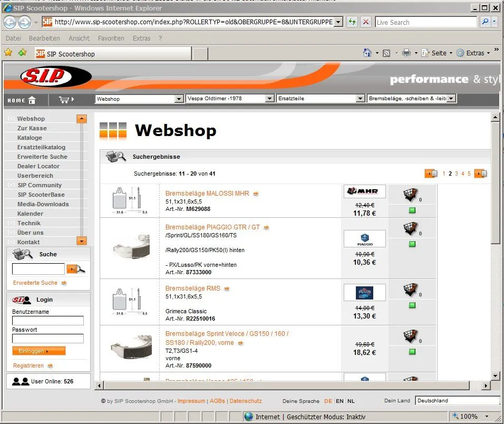Add Bremsbeläge MALOSSI MHR to cart

click(x=411, y=195)
